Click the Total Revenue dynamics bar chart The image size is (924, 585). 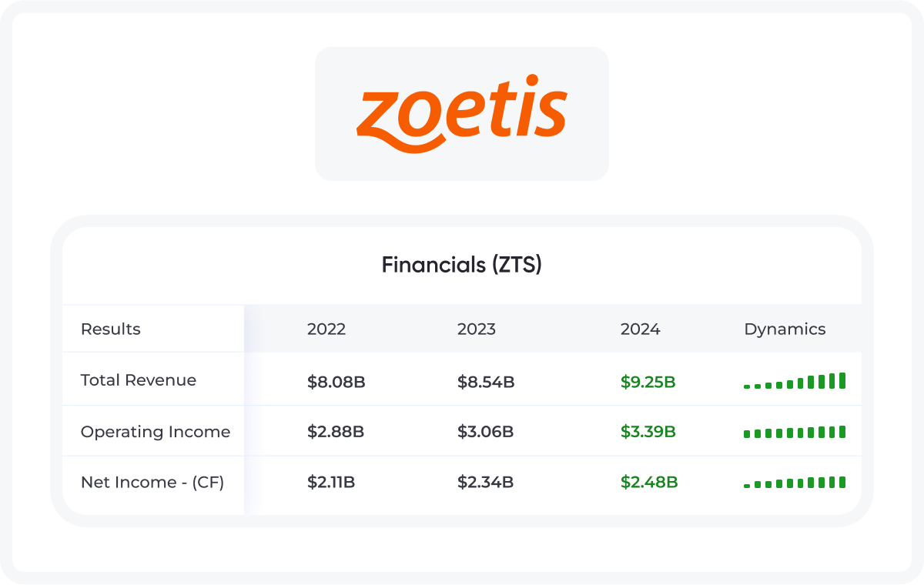coord(795,380)
